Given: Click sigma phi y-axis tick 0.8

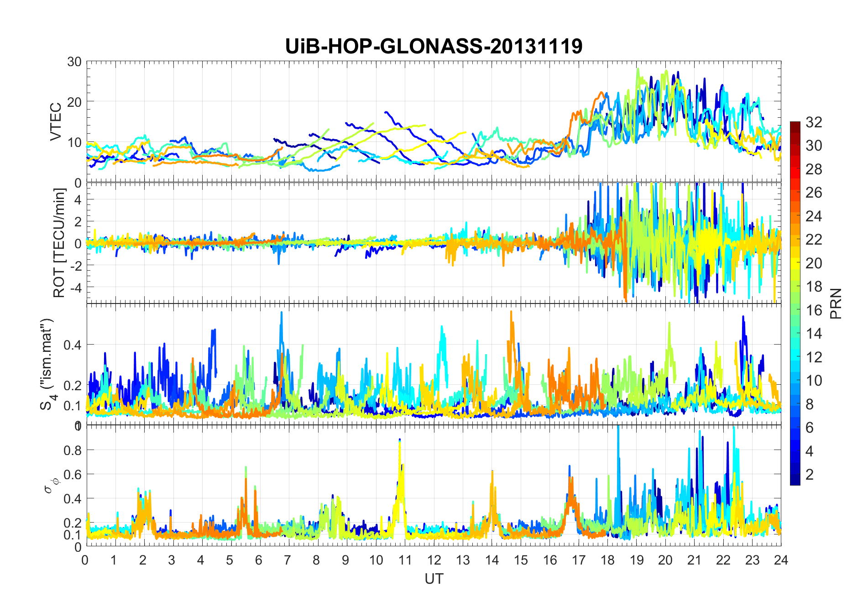Looking at the screenshot, I should pos(73,450).
